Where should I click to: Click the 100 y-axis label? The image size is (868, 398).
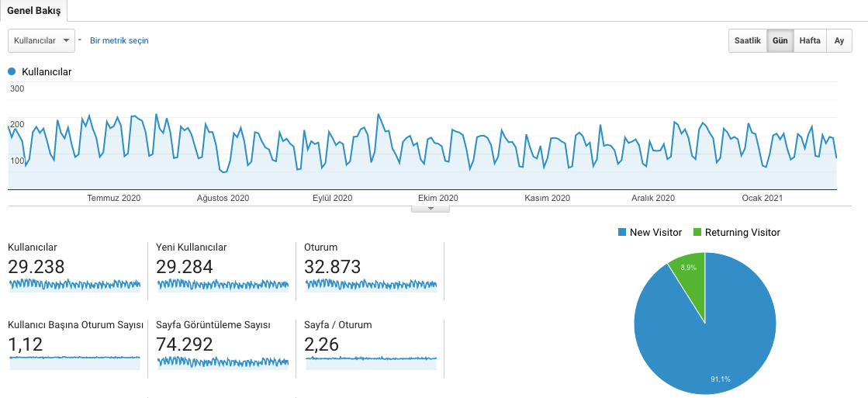pos(18,161)
